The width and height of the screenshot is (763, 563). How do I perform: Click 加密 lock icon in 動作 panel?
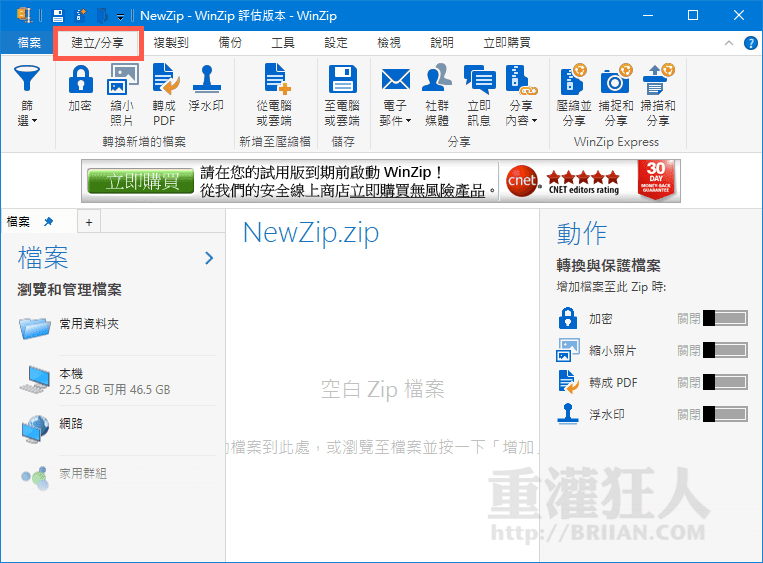coord(568,319)
